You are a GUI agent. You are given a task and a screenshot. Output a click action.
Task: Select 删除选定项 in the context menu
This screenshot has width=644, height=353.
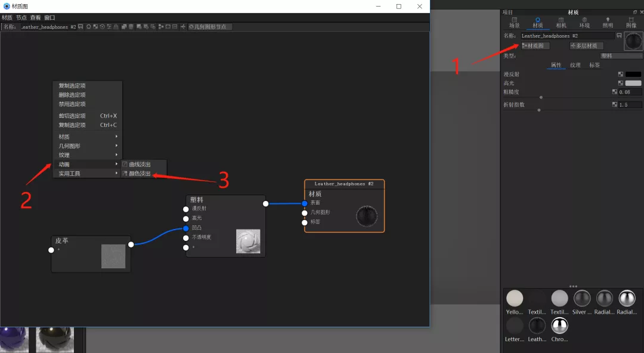[88, 95]
